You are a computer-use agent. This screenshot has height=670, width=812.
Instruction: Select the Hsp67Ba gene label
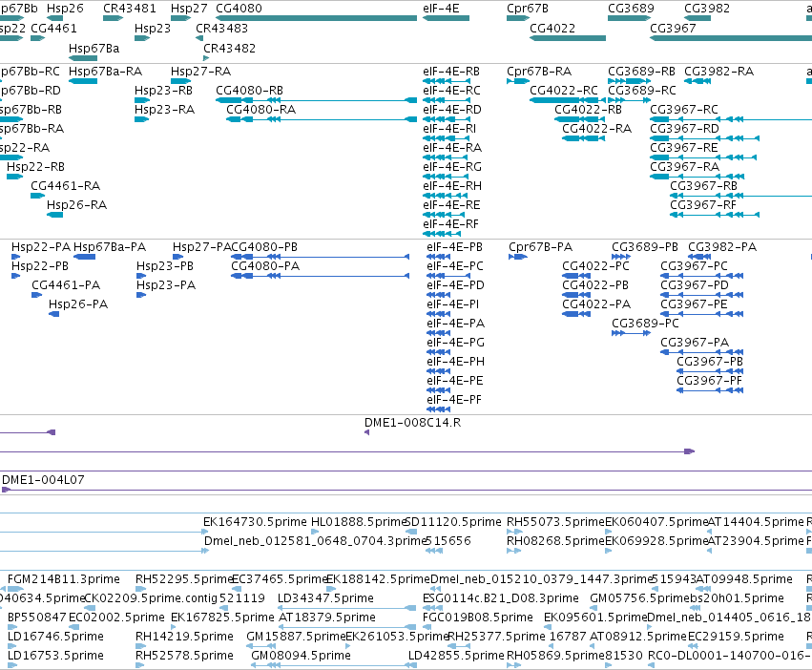[94, 48]
